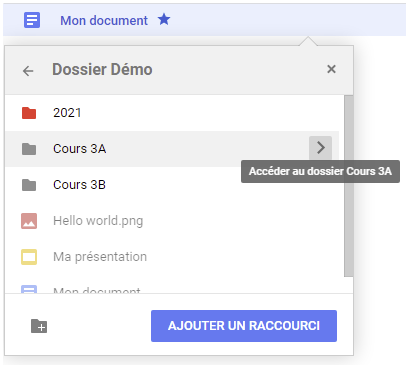Screen dimensions: 406x365
Task: Select the Cours 3A folder label
Action: tap(79, 149)
